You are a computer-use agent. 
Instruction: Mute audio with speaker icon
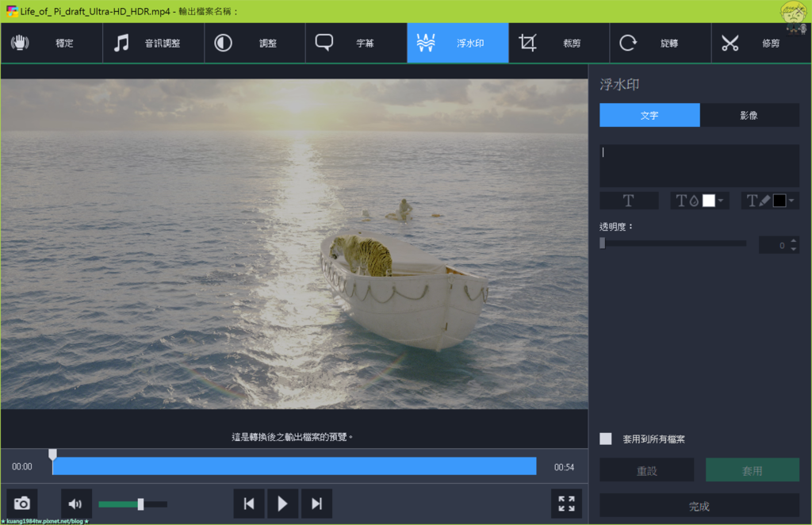[x=75, y=504]
